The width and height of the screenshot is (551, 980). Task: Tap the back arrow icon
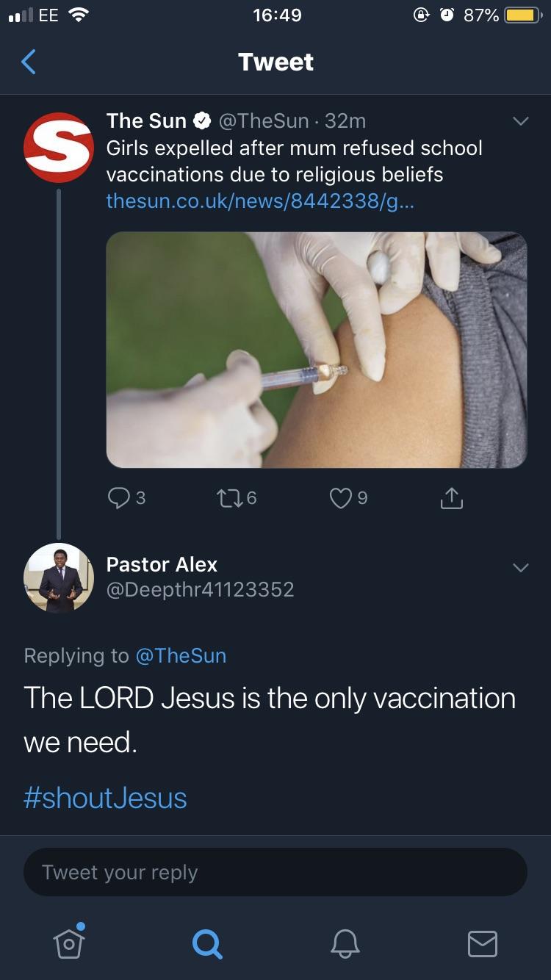click(29, 62)
